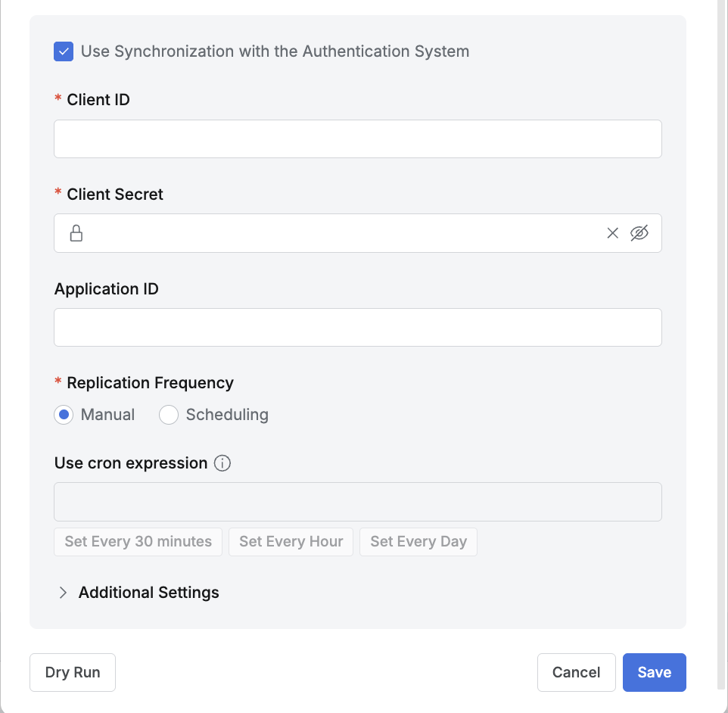The width and height of the screenshot is (728, 713).
Task: Focus the Application ID text box
Action: pos(357,327)
